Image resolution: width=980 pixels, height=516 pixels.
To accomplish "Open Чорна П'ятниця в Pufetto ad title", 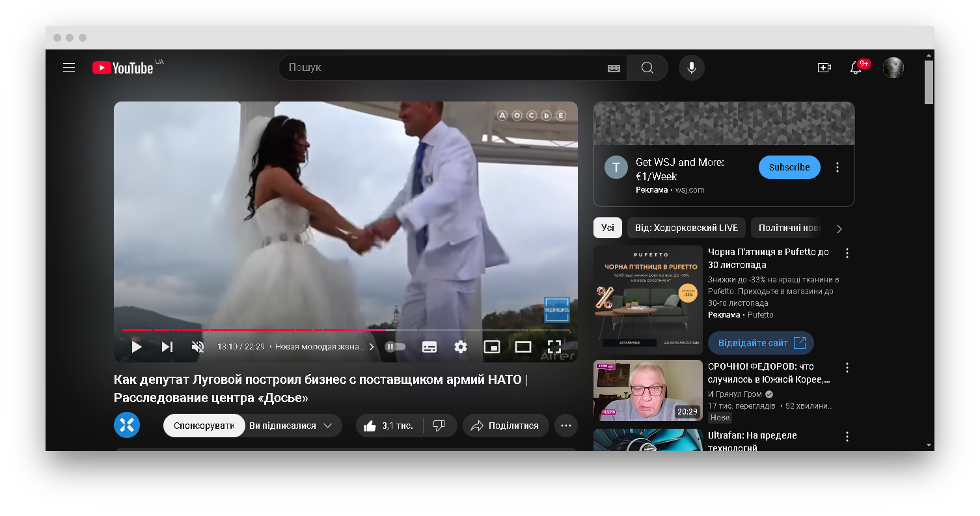I will [769, 258].
